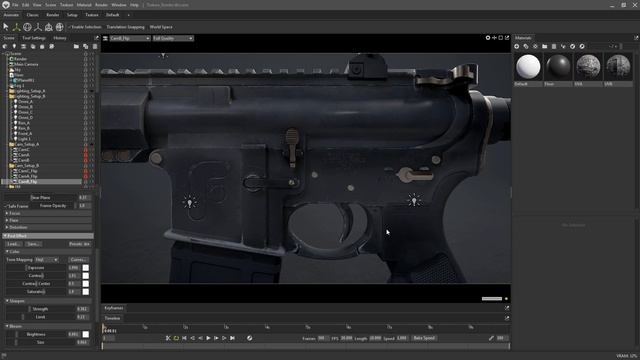Open the Full Quality dropdown
Image resolution: width=640 pixels, height=360 pixels.
(x=173, y=38)
